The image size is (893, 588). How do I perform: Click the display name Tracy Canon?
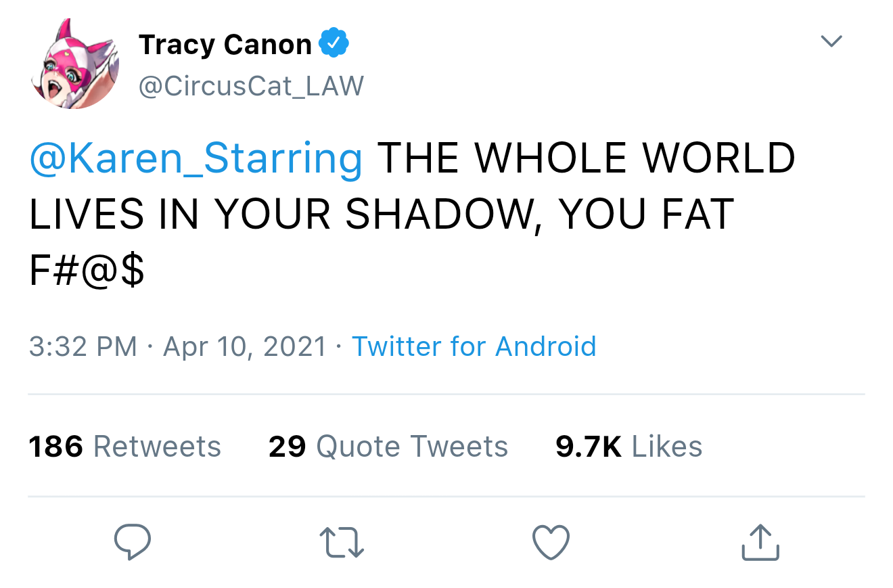(x=225, y=45)
